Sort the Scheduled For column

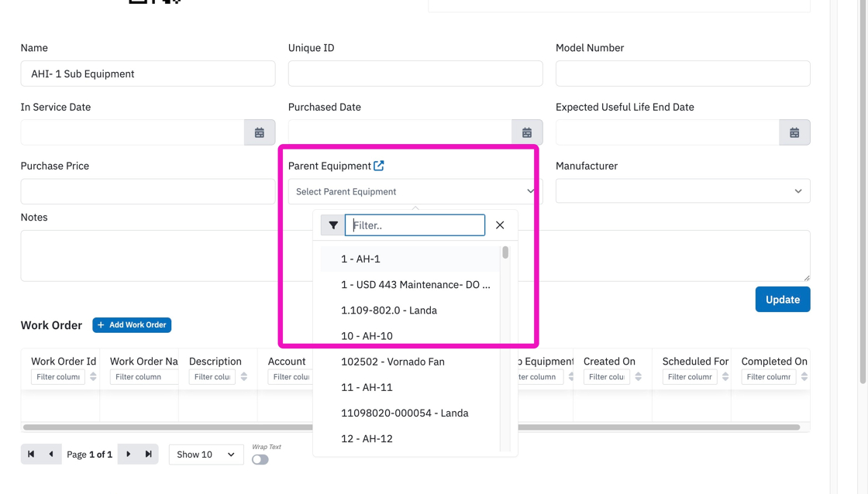pos(725,377)
